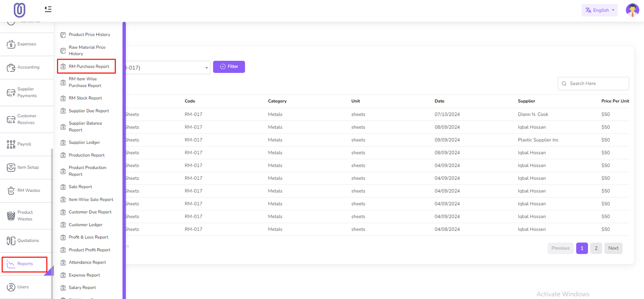This screenshot has height=299, width=644.
Task: Click the Accounting wallet icon
Action: click(x=11, y=67)
